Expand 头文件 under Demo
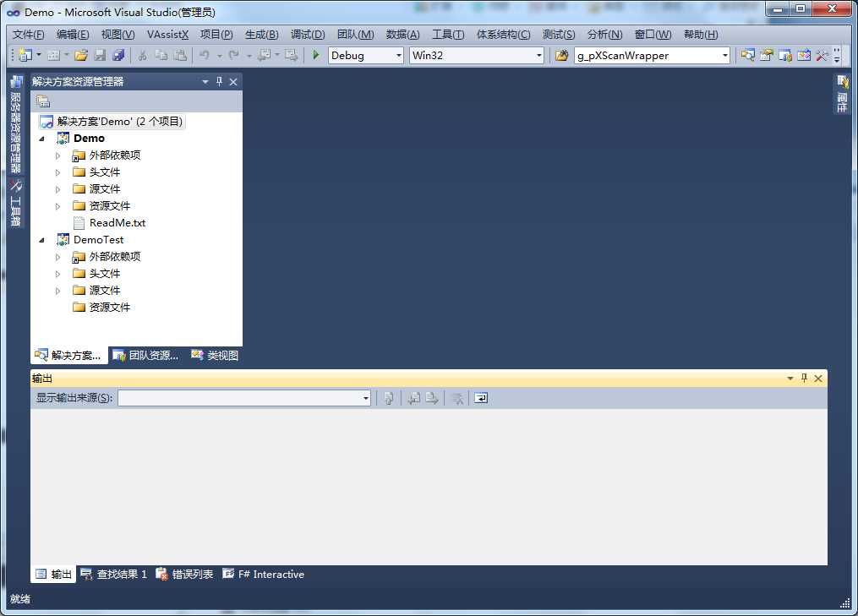The image size is (858, 616). [57, 173]
